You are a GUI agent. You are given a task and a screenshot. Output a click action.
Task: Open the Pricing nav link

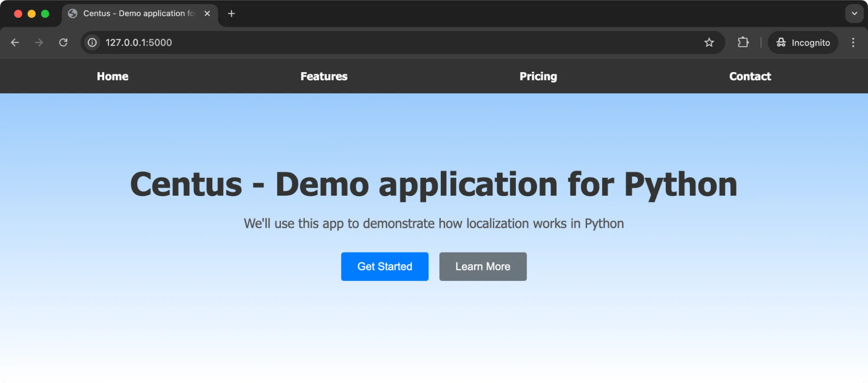point(538,77)
